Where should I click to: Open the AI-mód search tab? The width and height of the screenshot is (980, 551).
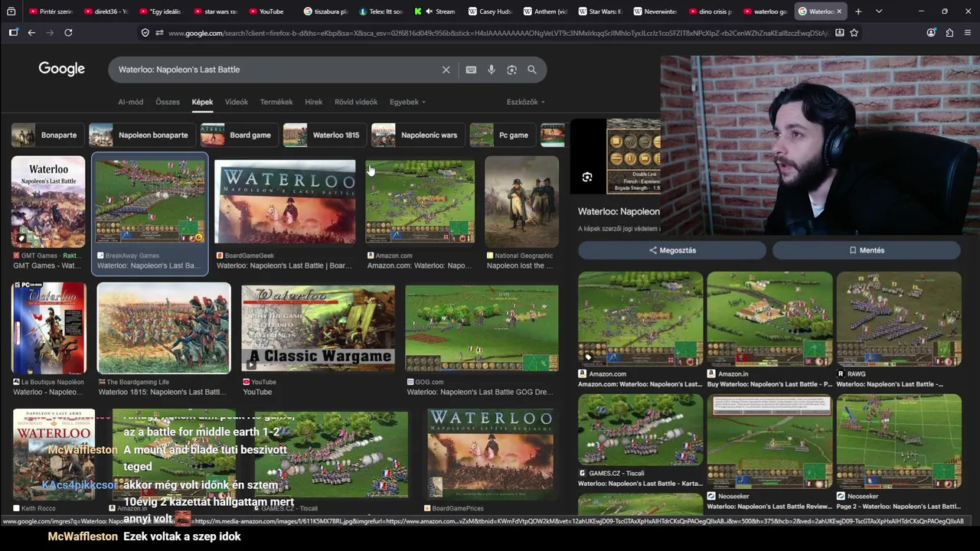pos(130,102)
